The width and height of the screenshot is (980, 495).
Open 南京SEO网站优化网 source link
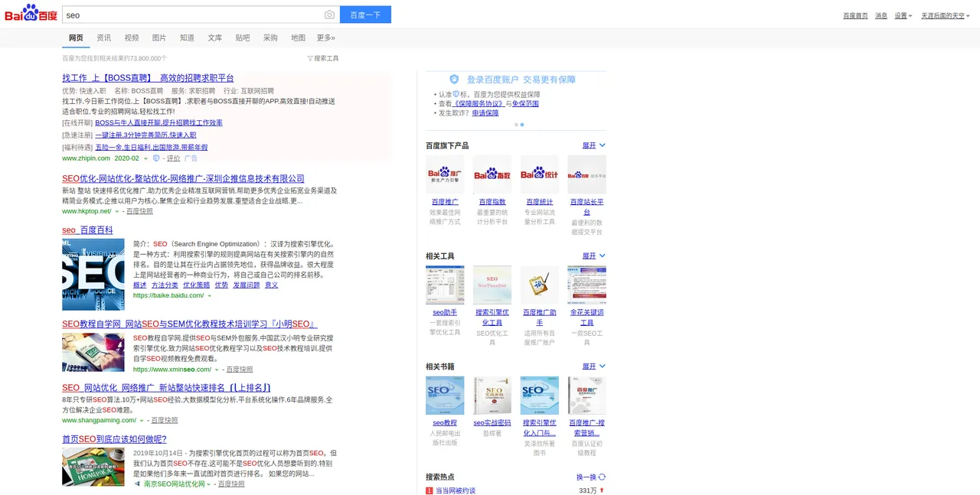175,484
